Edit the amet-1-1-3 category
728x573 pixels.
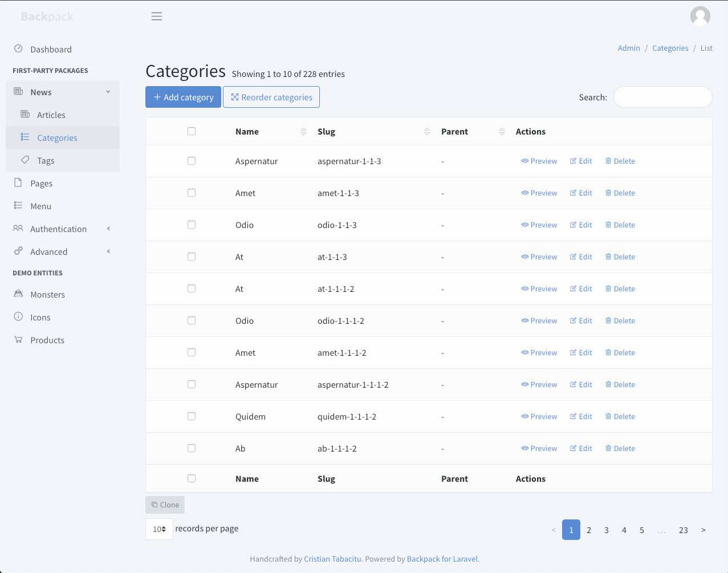pos(581,193)
